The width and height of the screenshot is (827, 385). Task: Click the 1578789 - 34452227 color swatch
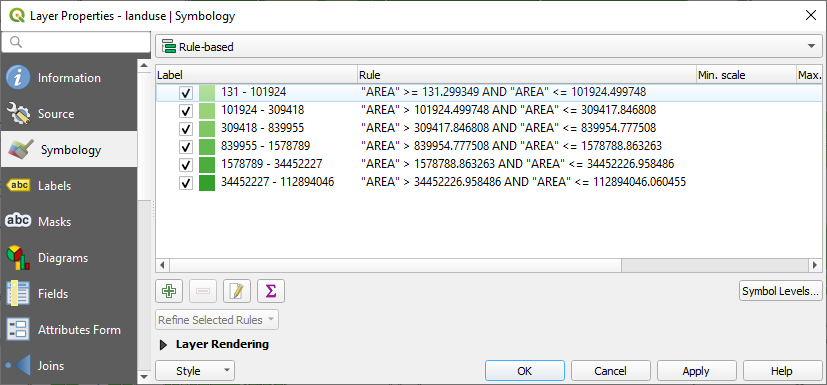tap(207, 165)
